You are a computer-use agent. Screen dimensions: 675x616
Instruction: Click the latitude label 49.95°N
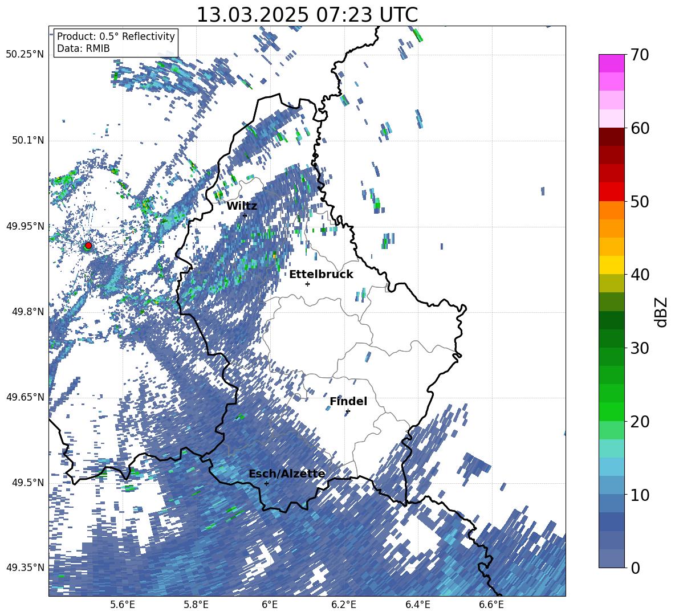coord(25,226)
